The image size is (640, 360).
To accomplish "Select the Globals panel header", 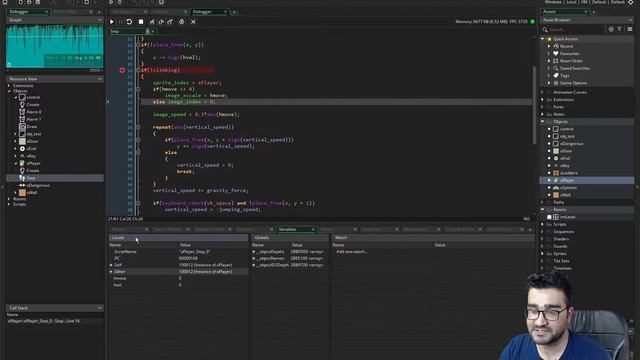I will pyautogui.click(x=290, y=238).
